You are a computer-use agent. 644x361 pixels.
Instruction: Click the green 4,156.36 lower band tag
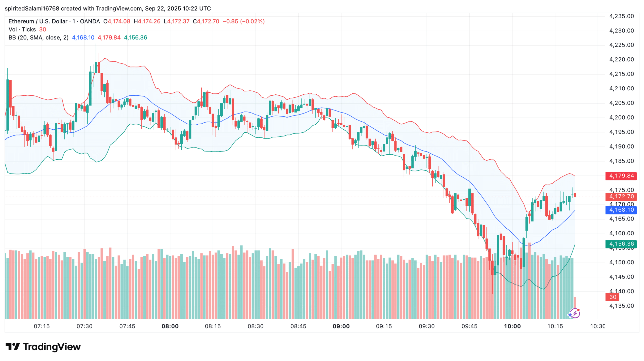621,243
